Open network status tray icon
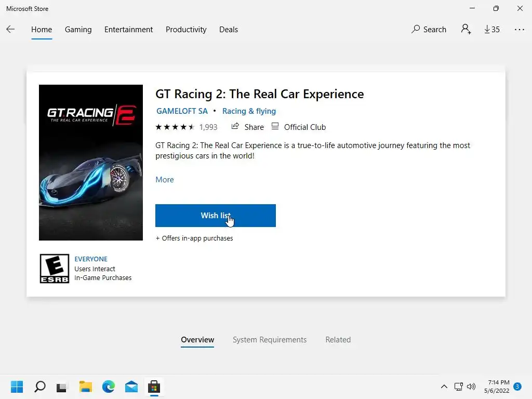The width and height of the screenshot is (532, 399). tap(458, 387)
